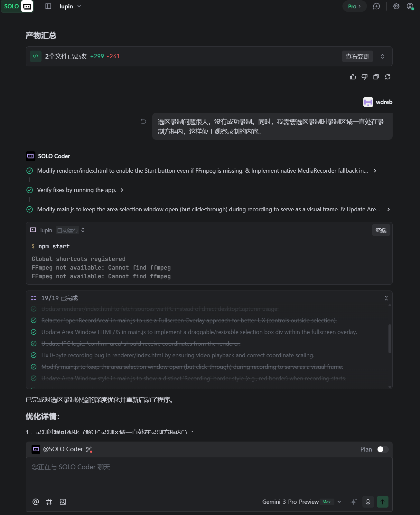Image resolution: width=420 pixels, height=515 pixels.
Task: Collapse the 19/19 completed task list
Action: click(386, 298)
